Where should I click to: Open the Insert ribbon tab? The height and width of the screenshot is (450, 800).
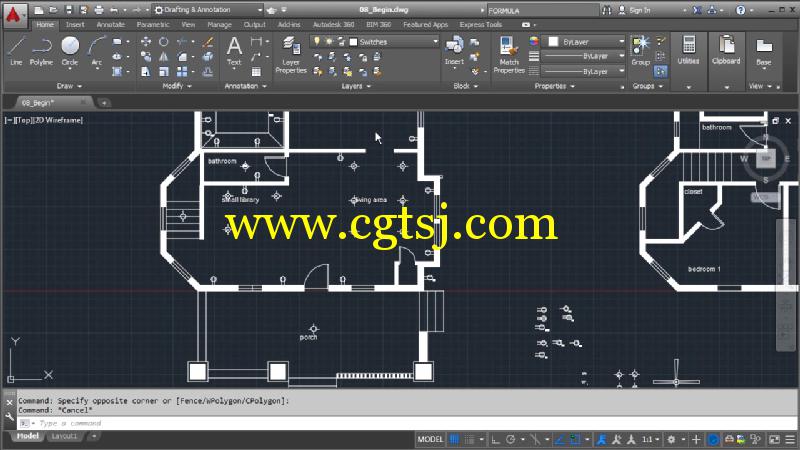(x=75, y=24)
